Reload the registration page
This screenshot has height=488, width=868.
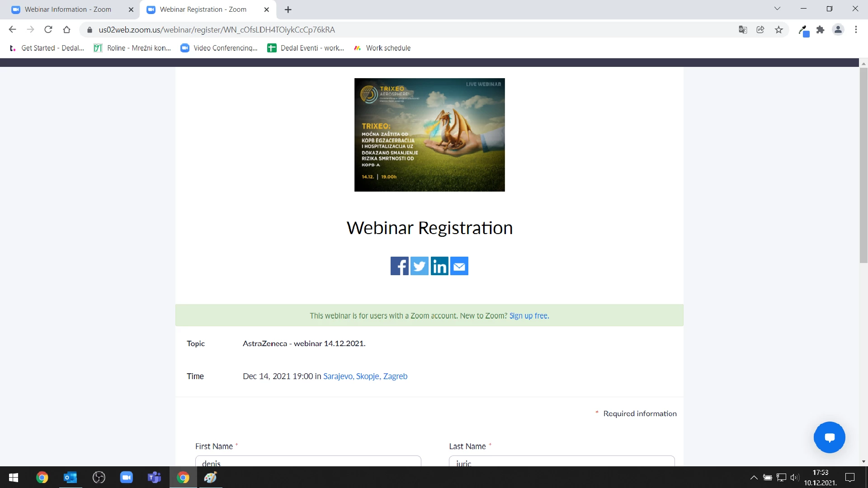pyautogui.click(x=48, y=30)
